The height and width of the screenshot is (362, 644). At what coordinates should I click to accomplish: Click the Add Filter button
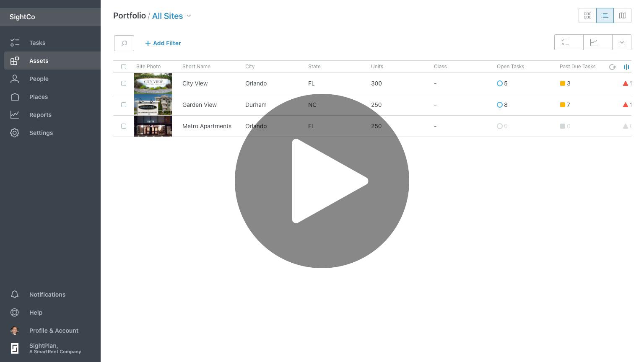(x=163, y=43)
